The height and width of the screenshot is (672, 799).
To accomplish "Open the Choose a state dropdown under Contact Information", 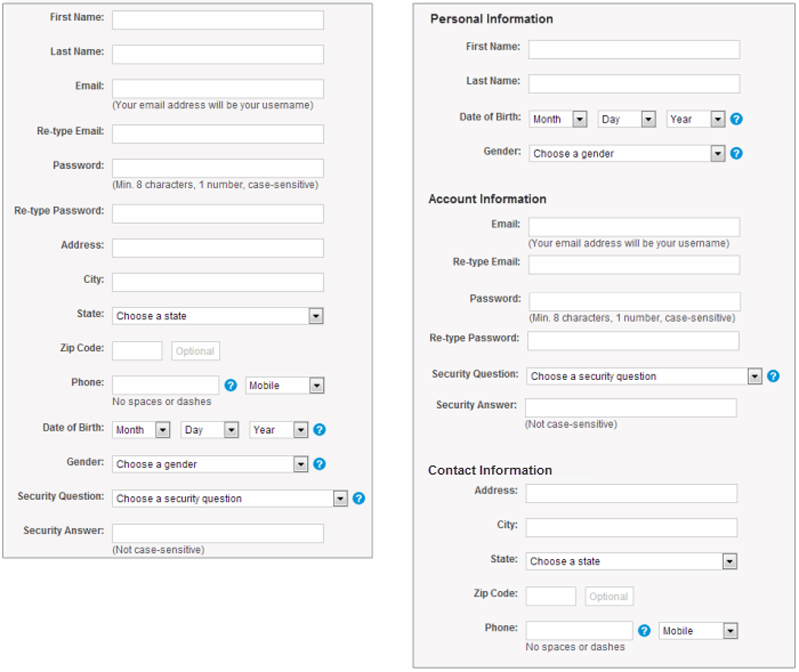I will (x=631, y=561).
